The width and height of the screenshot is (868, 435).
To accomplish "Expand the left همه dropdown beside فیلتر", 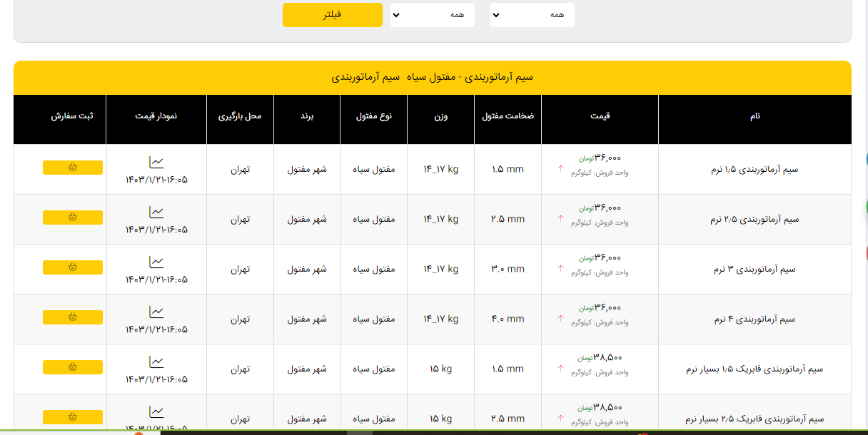I will point(432,15).
